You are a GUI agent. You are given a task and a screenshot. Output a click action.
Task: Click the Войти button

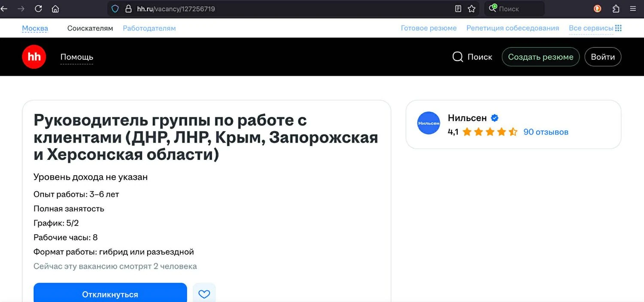coord(603,57)
